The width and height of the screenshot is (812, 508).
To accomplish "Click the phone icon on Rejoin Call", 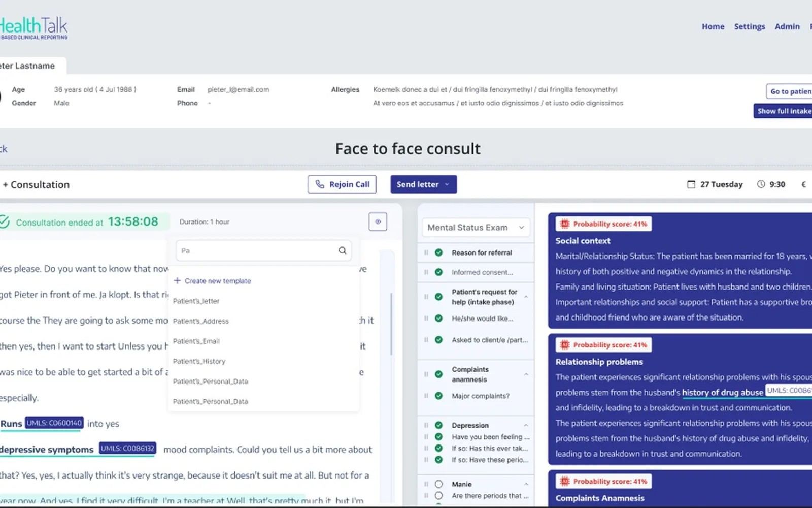I will 320,184.
